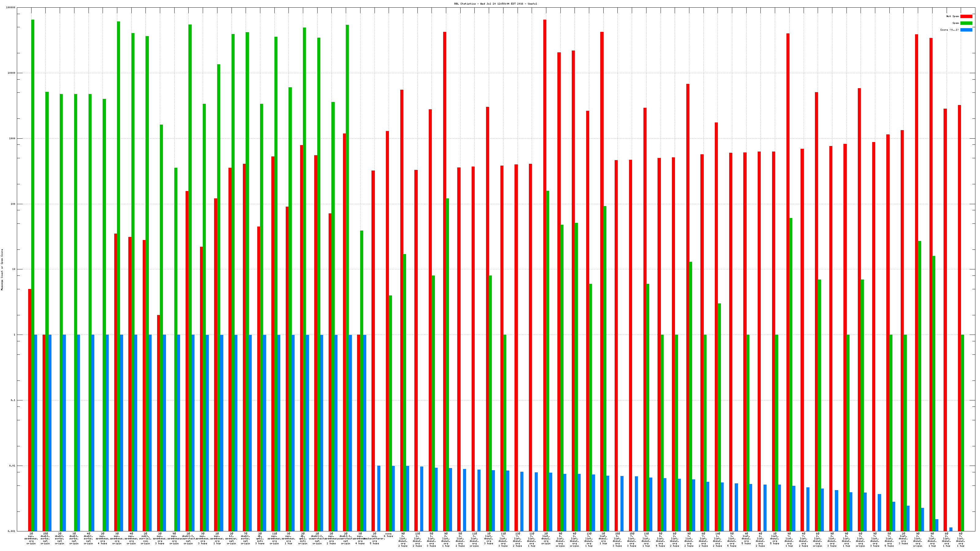Image resolution: width=980 pixels, height=551 pixels.
Task: Click the 0.1 y-axis tick label
Action: [x=13, y=400]
